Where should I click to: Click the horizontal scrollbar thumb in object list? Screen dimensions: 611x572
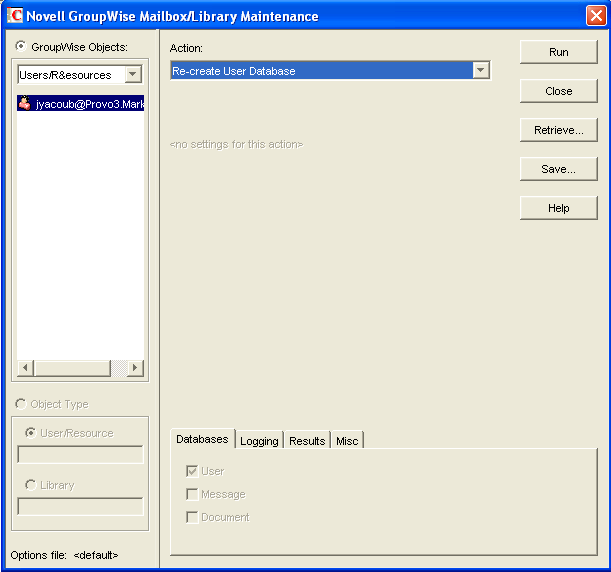click(x=72, y=367)
